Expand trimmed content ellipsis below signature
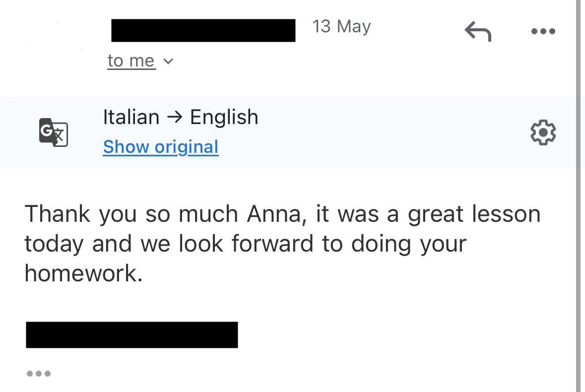The width and height of the screenshot is (585, 392). (39, 374)
